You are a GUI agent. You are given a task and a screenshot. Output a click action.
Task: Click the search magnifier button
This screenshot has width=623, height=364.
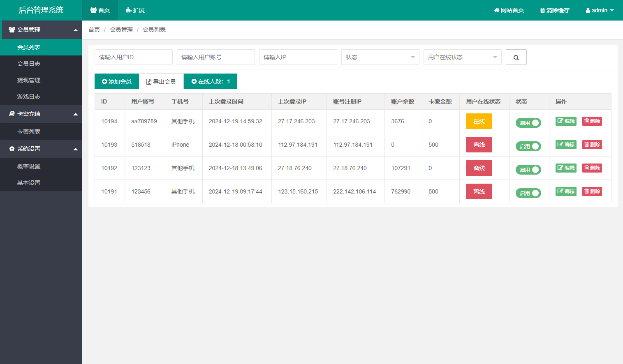[x=516, y=58]
